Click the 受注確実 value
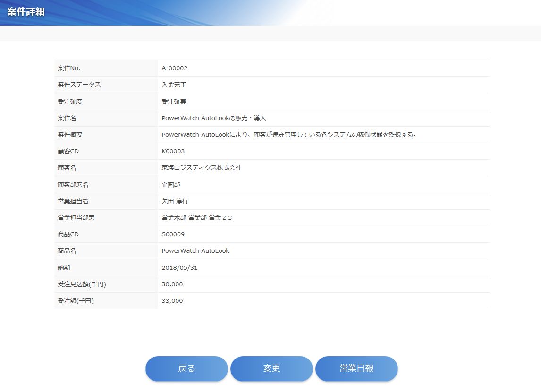 click(x=174, y=102)
